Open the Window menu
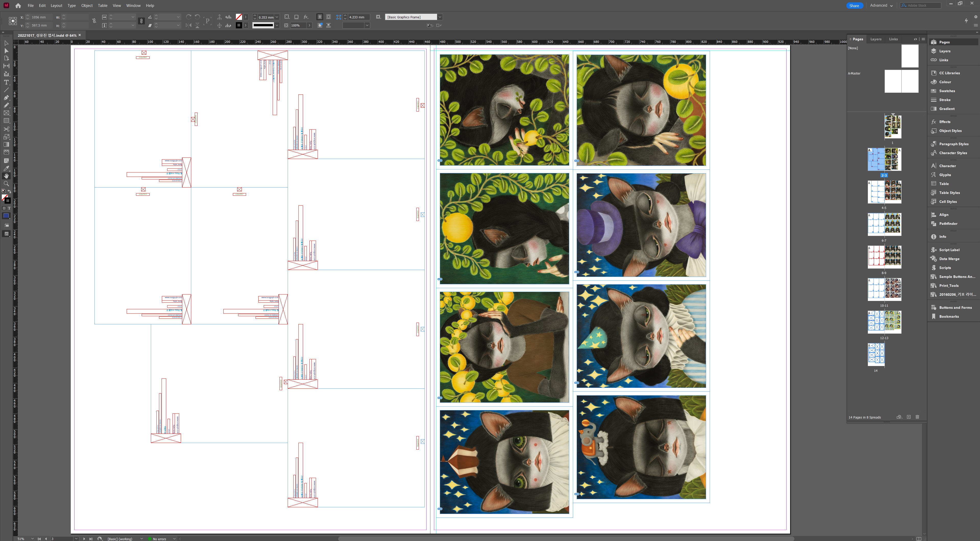 (x=133, y=5)
